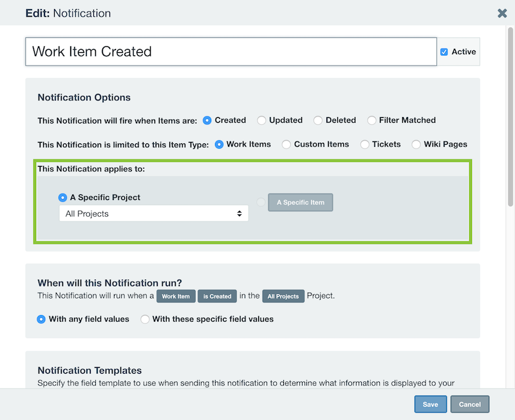Select With these specific field values
This screenshot has width=515, height=420.
coord(144,319)
